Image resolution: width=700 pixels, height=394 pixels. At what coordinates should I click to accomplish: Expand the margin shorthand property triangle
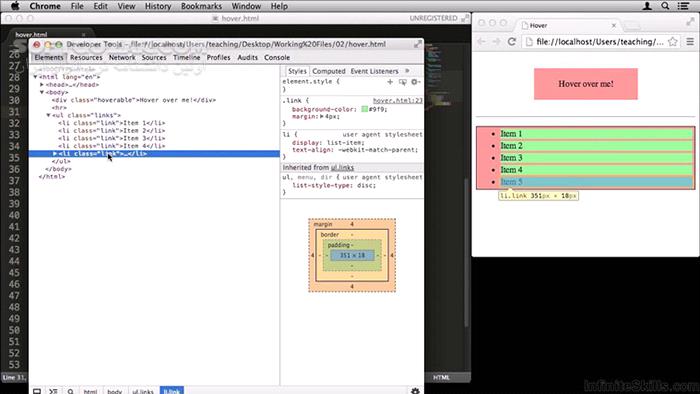321,116
